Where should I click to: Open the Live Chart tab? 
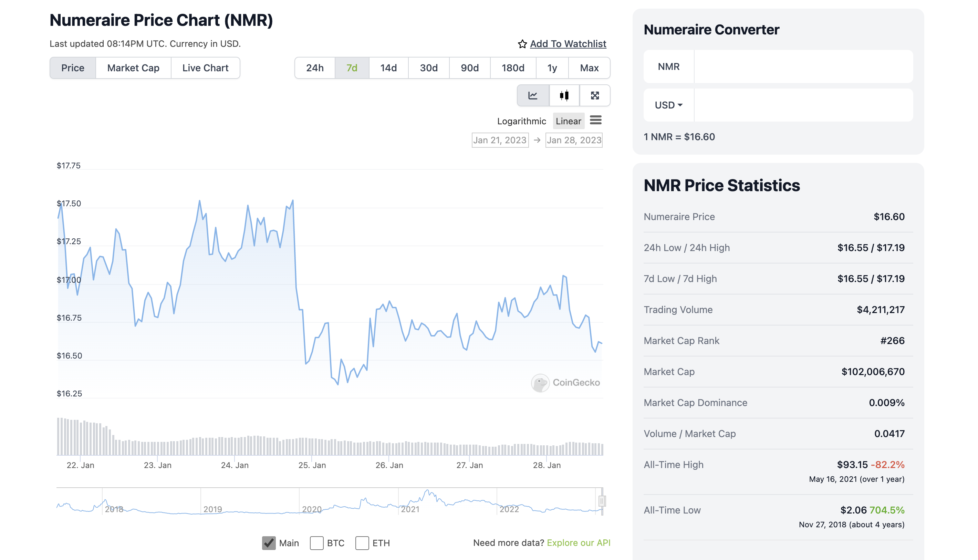click(205, 68)
